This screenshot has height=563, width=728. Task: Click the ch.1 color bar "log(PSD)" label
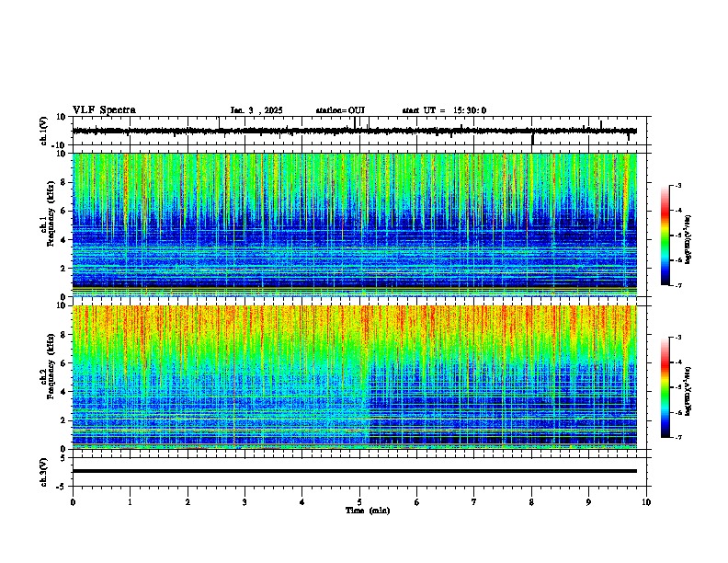click(x=688, y=239)
